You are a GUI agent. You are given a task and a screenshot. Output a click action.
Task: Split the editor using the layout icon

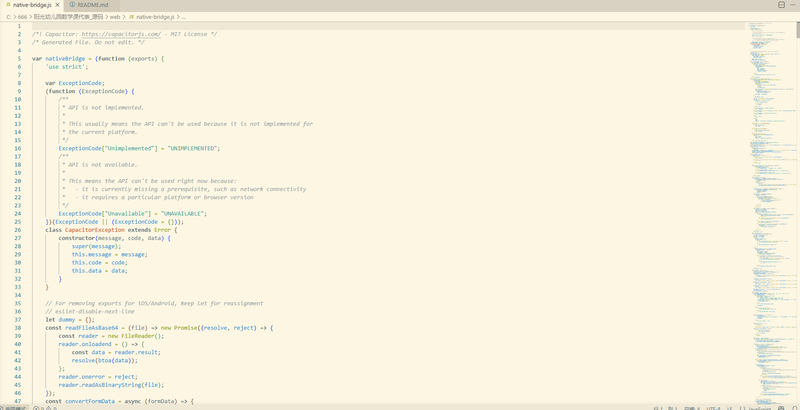[781, 5]
